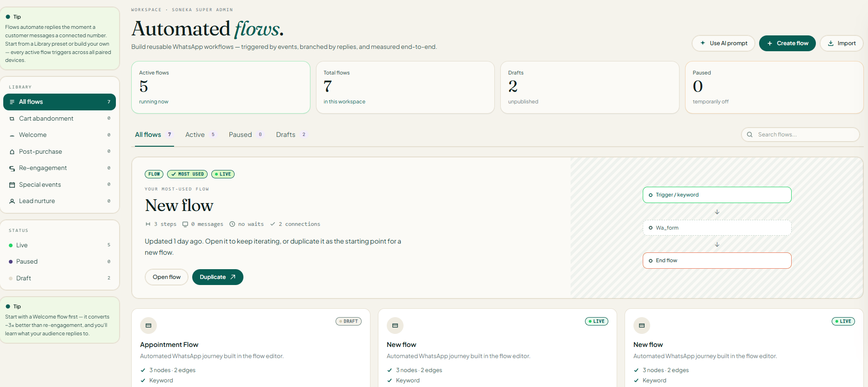
Task: Click the featured New flow heading
Action: pyautogui.click(x=179, y=205)
